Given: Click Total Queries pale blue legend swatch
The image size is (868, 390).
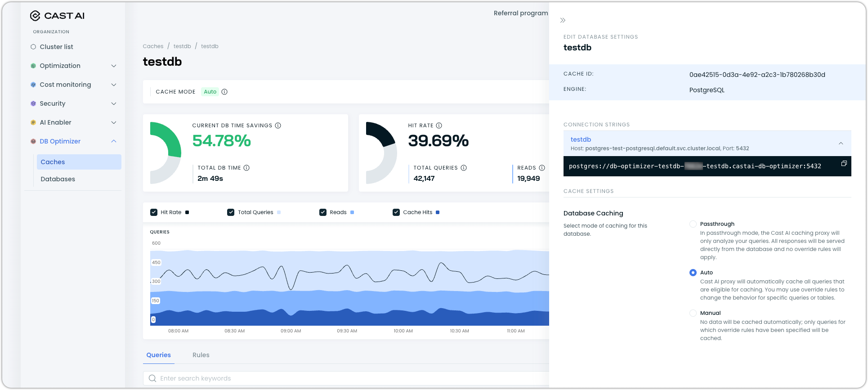Looking at the screenshot, I should pyautogui.click(x=279, y=212).
